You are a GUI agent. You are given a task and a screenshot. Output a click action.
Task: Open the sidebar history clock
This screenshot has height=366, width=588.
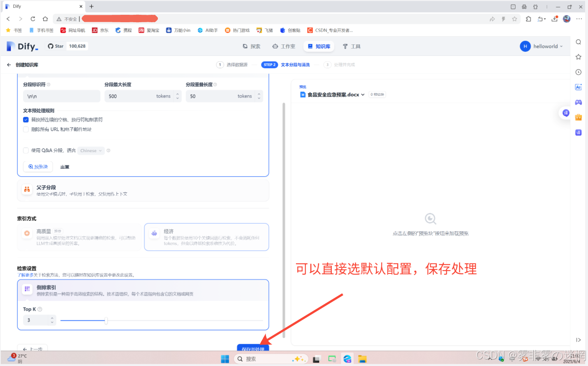579,72
